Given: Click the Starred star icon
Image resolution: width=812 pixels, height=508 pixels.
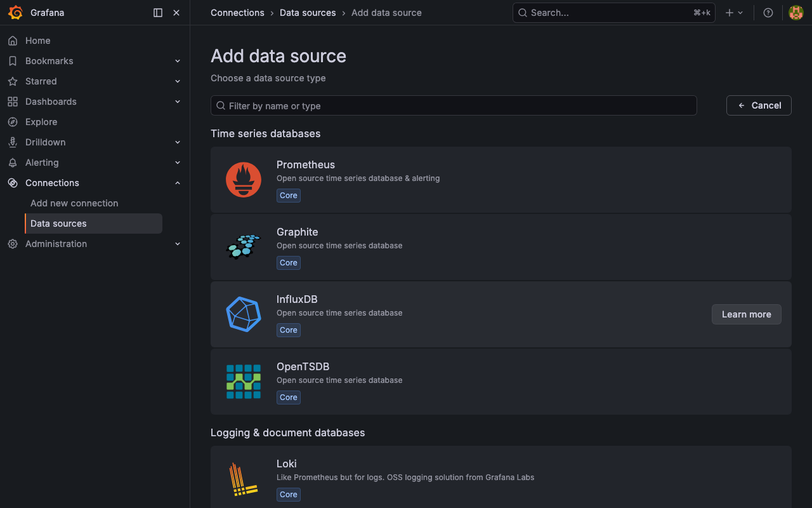Looking at the screenshot, I should [13, 81].
